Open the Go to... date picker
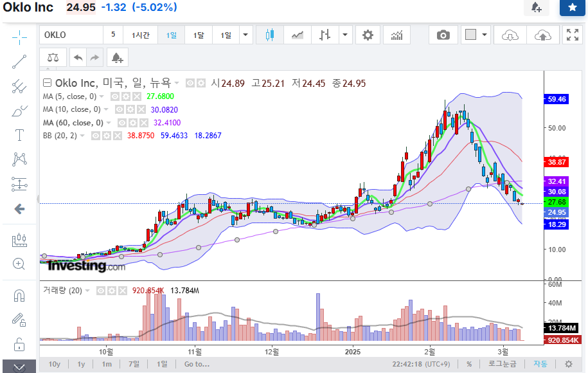This screenshot has width=588, height=373. [x=197, y=364]
